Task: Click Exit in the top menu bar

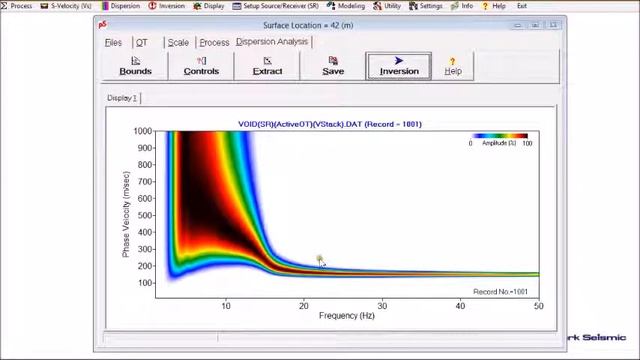Action: (x=522, y=6)
